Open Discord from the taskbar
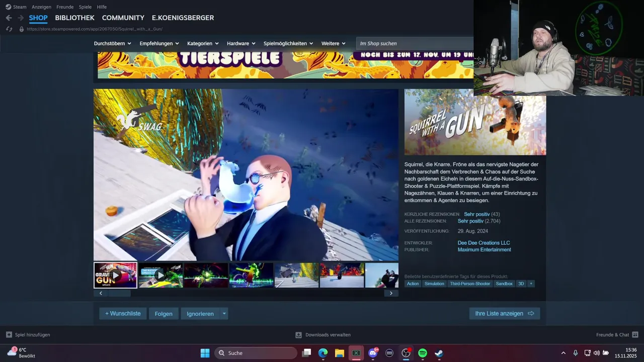 (373, 353)
